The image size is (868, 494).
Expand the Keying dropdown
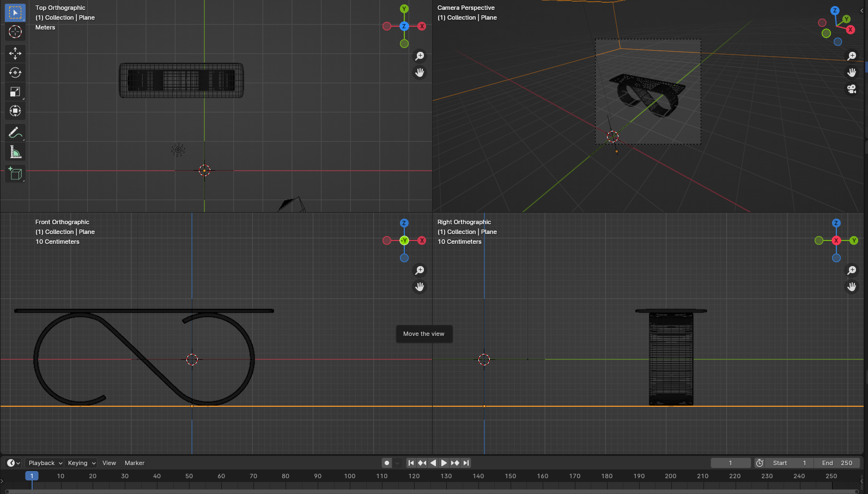pos(82,463)
